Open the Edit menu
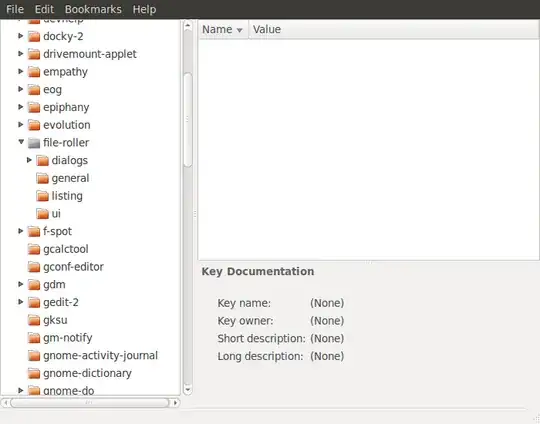The width and height of the screenshot is (540, 424). pos(44,9)
